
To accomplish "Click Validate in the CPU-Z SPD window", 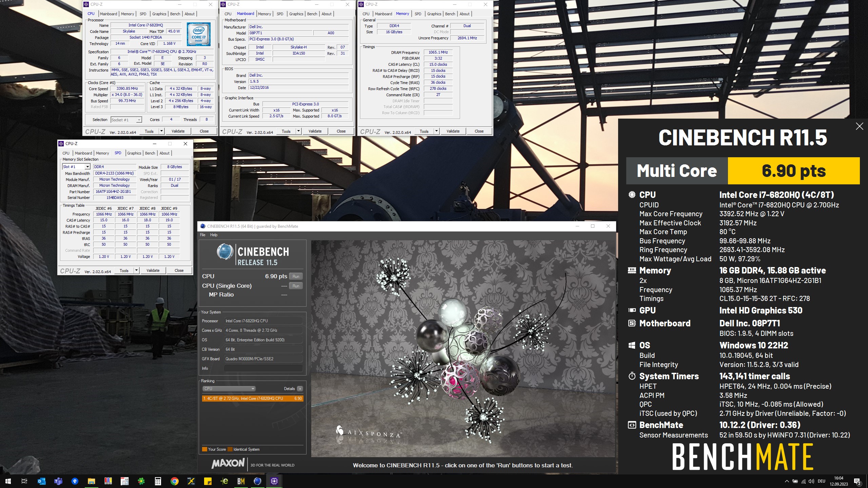I will (153, 270).
